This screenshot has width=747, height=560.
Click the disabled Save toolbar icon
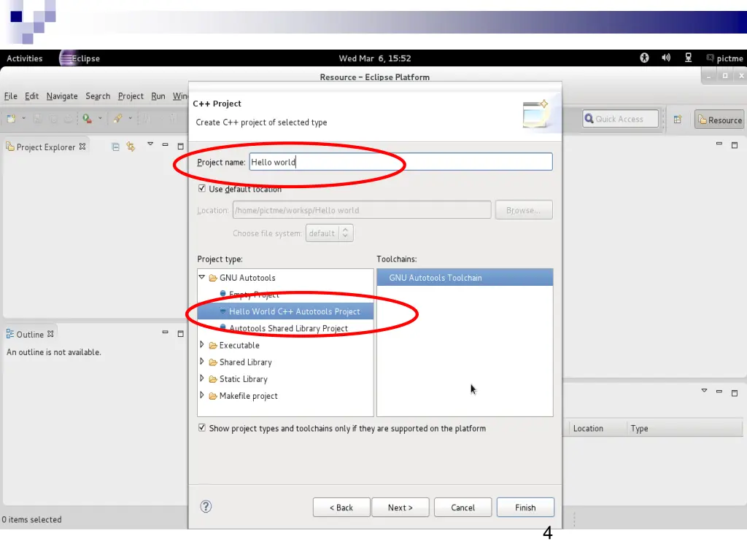pos(37,119)
